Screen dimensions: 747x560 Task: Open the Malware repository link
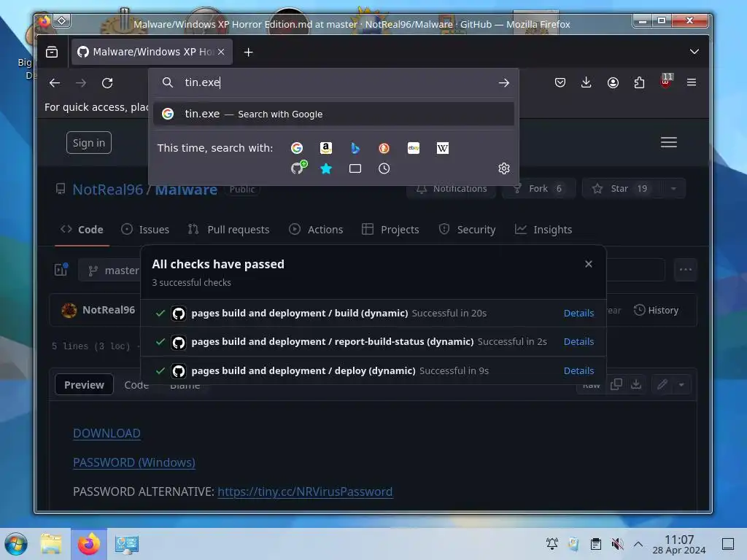[x=186, y=190]
